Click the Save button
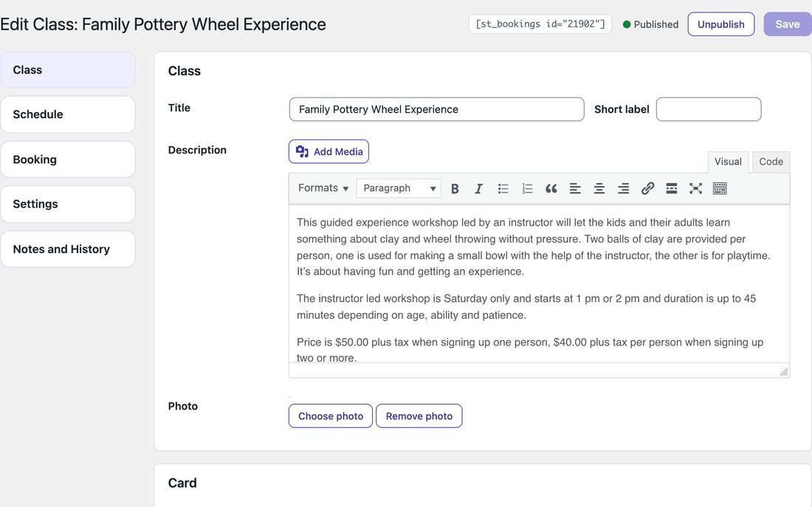Screen dimensions: 812x507 pyautogui.click(x=787, y=24)
